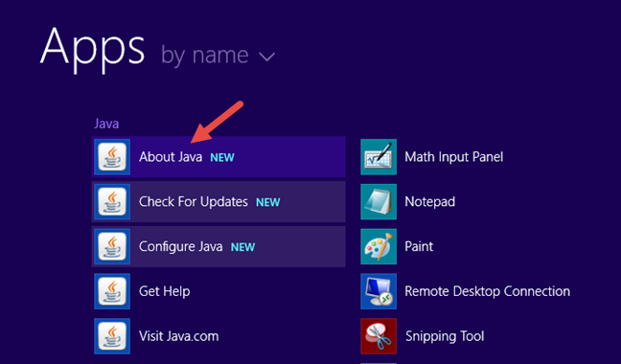Click the NEW badge beside Check For Updates
The image size is (621, 364).
pyautogui.click(x=268, y=202)
